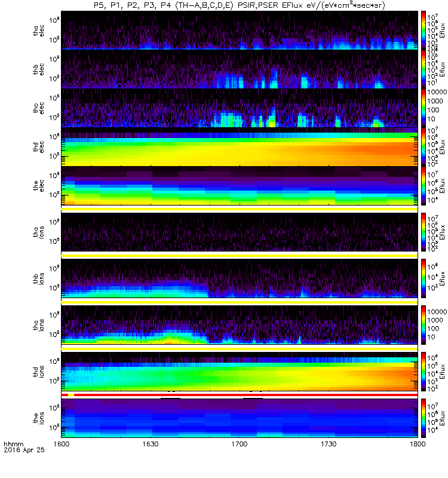The image size is (448, 478).
Task: Select the 'thb ions' panel label
Action: (x=39, y=278)
